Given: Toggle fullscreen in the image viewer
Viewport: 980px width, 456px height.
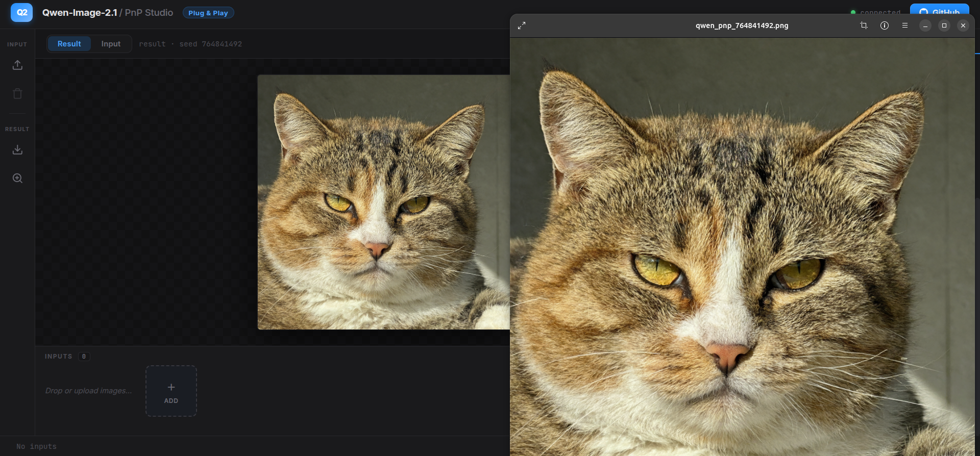Looking at the screenshot, I should click(x=522, y=26).
